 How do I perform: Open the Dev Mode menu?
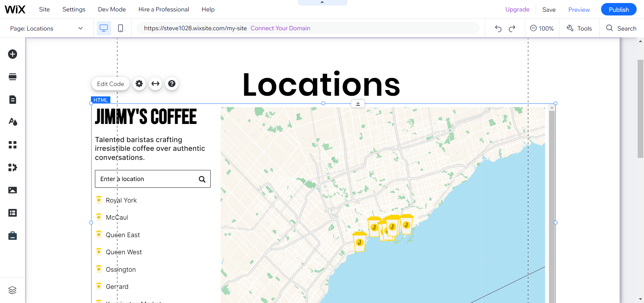112,9
